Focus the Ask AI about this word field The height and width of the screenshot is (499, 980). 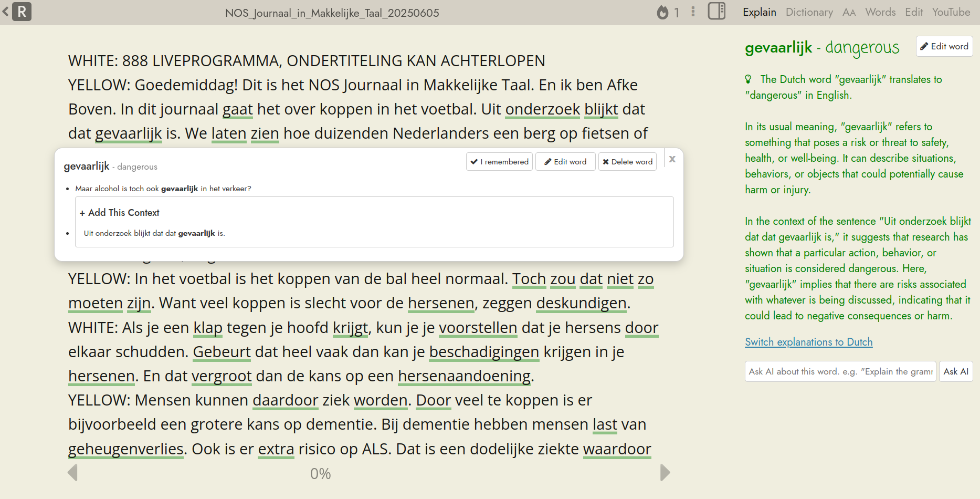pyautogui.click(x=840, y=371)
